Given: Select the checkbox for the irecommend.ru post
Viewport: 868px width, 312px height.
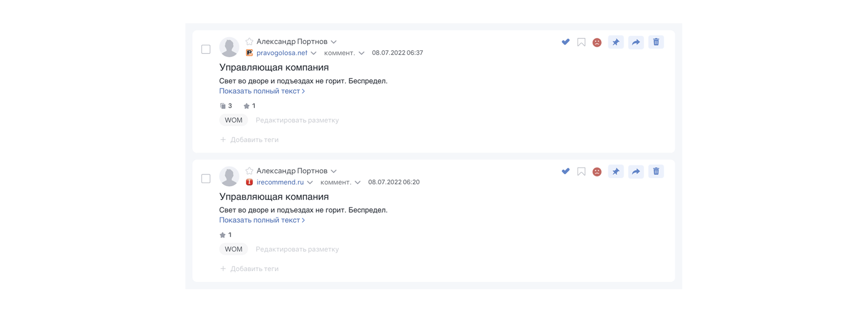Looking at the screenshot, I should [x=206, y=179].
